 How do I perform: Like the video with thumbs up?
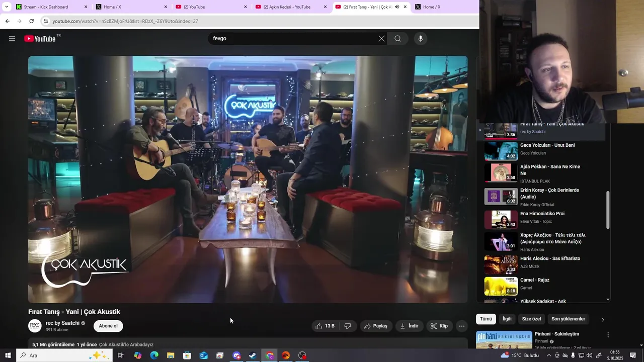(325, 326)
